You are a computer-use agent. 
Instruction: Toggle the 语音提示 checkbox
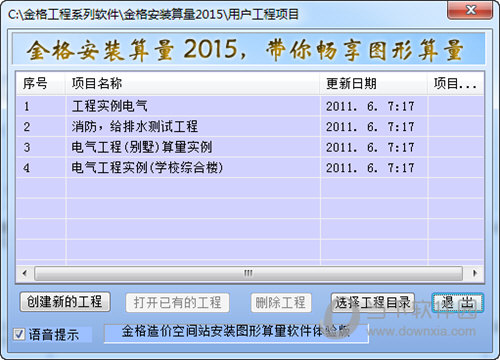pos(19,334)
